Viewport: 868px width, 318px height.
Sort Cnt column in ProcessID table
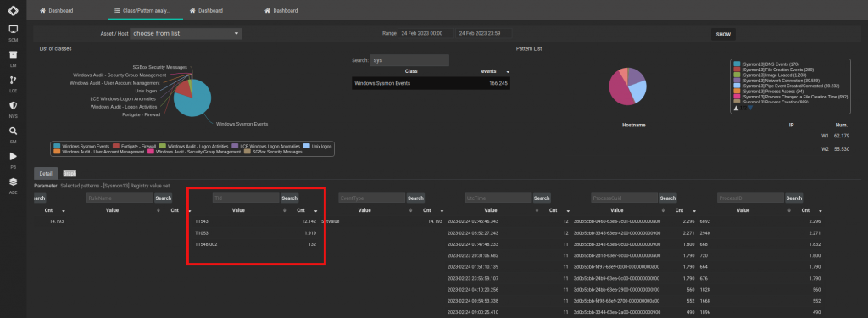821,211
